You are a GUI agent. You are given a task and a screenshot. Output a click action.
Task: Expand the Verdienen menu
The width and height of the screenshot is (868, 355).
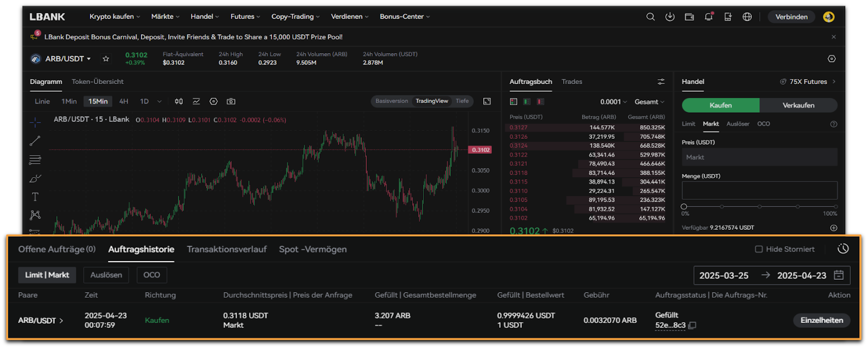(349, 17)
